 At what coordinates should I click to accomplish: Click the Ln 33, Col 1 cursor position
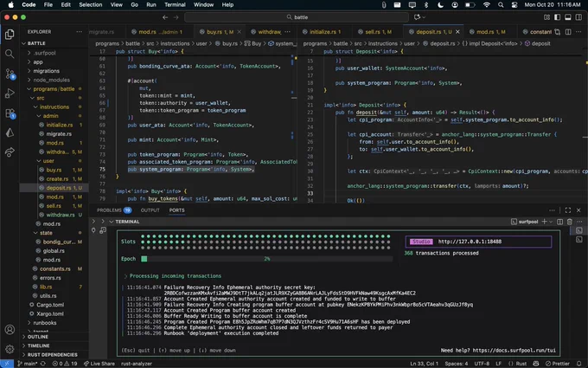click(424, 364)
